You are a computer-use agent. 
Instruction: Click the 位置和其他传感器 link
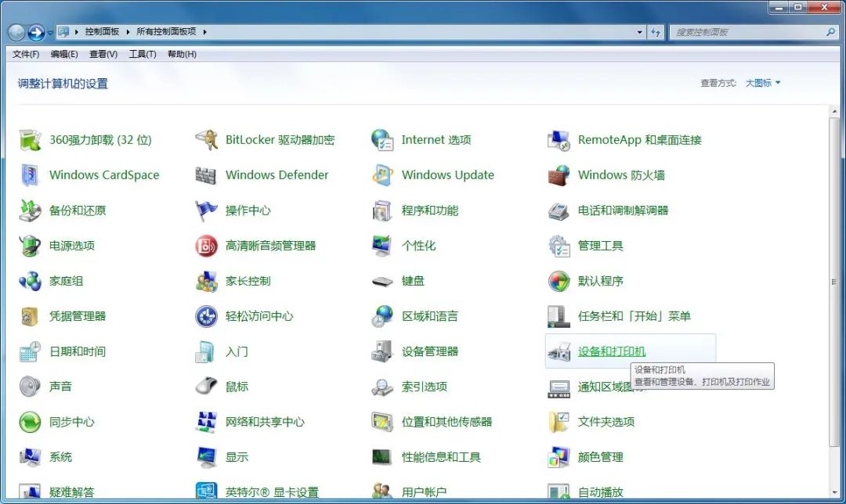click(x=446, y=422)
